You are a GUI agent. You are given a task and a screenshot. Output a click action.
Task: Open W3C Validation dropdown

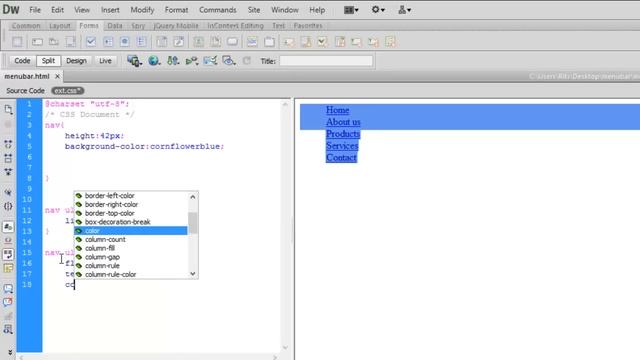(x=192, y=61)
